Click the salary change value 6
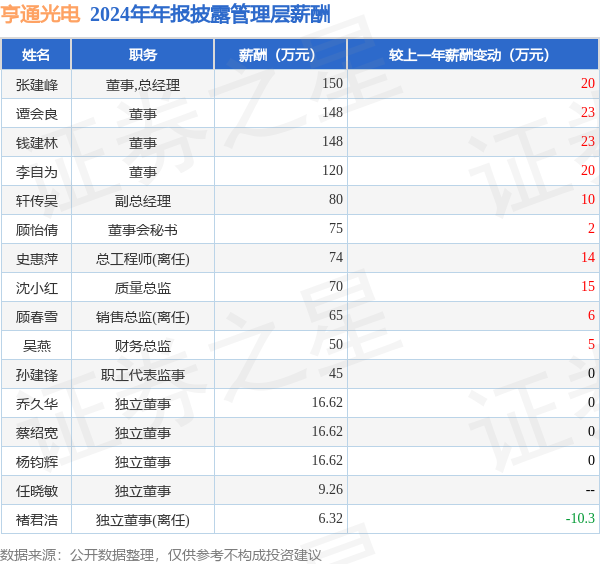Image resolution: width=600 pixels, height=564 pixels. pos(591,315)
